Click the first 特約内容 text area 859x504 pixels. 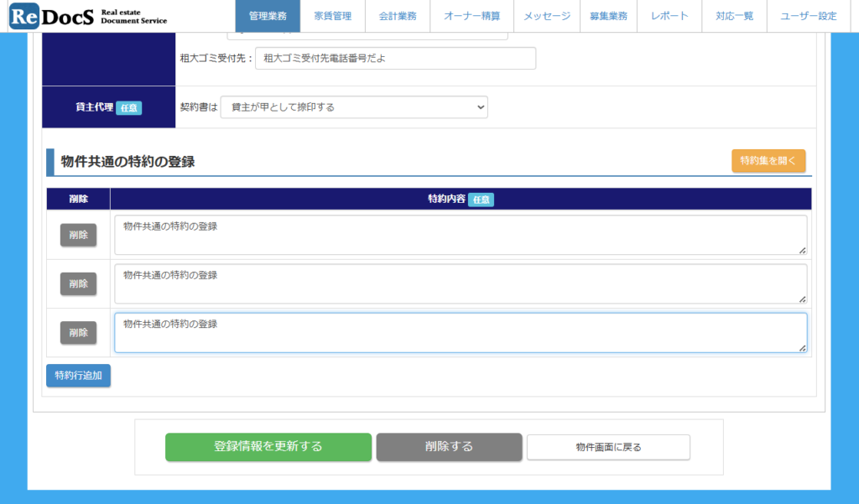pos(461,235)
